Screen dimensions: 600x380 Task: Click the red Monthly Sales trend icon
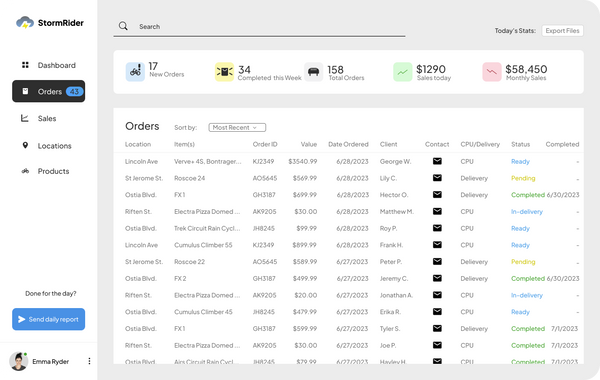click(x=492, y=72)
